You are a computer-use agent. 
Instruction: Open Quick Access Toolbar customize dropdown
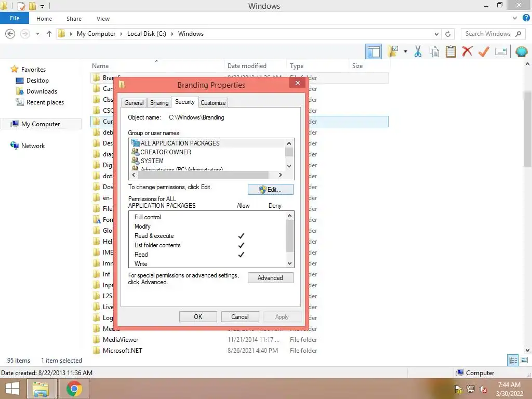(x=43, y=6)
